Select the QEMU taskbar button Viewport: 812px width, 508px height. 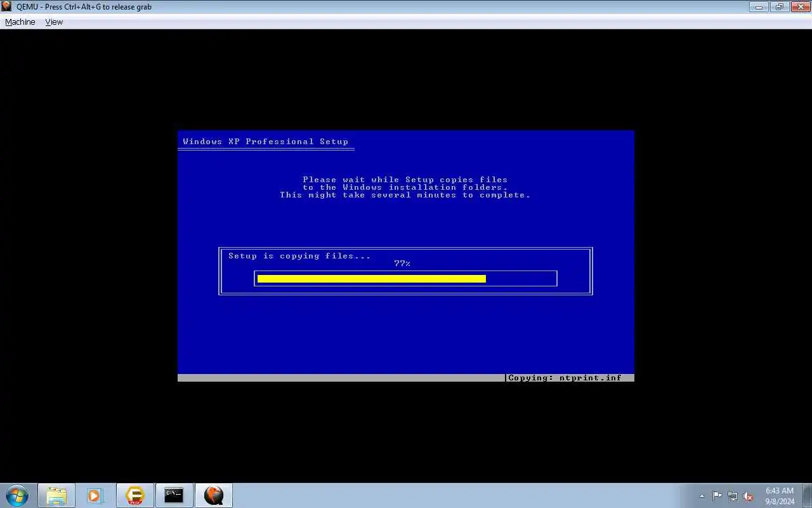tap(214, 495)
